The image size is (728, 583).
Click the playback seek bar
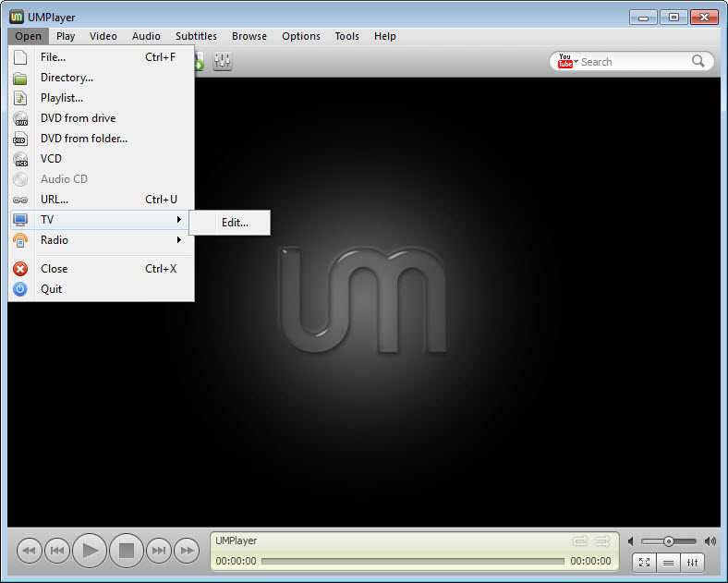(413, 561)
